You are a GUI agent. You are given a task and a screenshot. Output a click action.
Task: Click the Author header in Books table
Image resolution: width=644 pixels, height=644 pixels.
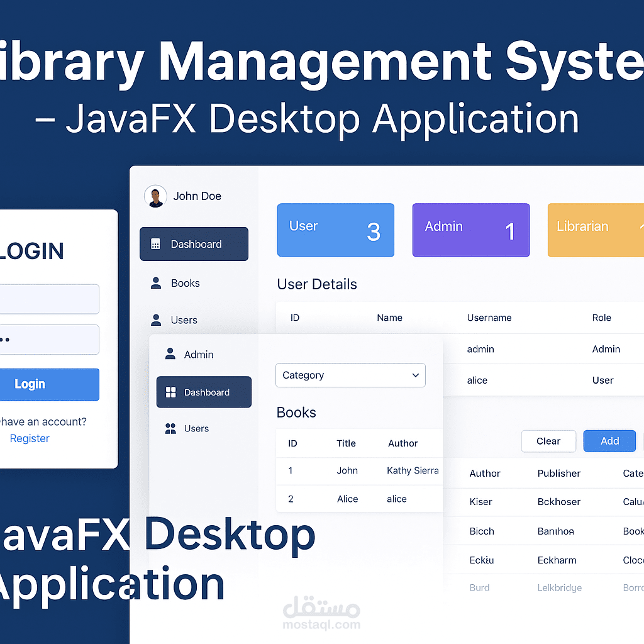[402, 443]
